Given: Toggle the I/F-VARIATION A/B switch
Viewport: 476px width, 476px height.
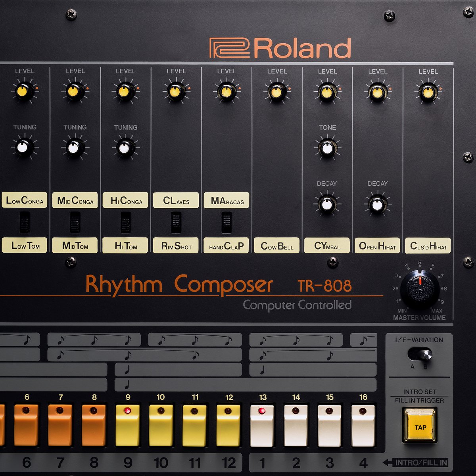Looking at the screenshot, I should tap(420, 354).
